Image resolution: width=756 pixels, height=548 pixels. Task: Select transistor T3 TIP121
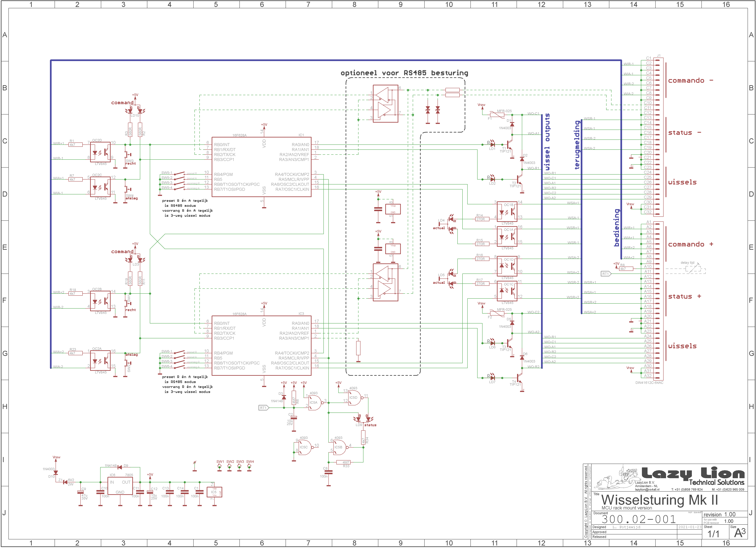click(x=509, y=343)
